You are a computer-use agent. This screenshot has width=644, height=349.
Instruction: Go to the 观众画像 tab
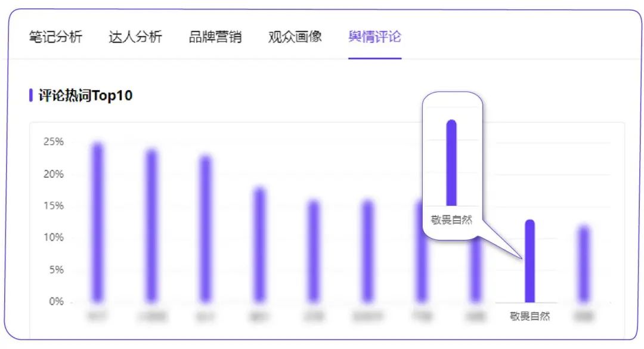coord(295,37)
